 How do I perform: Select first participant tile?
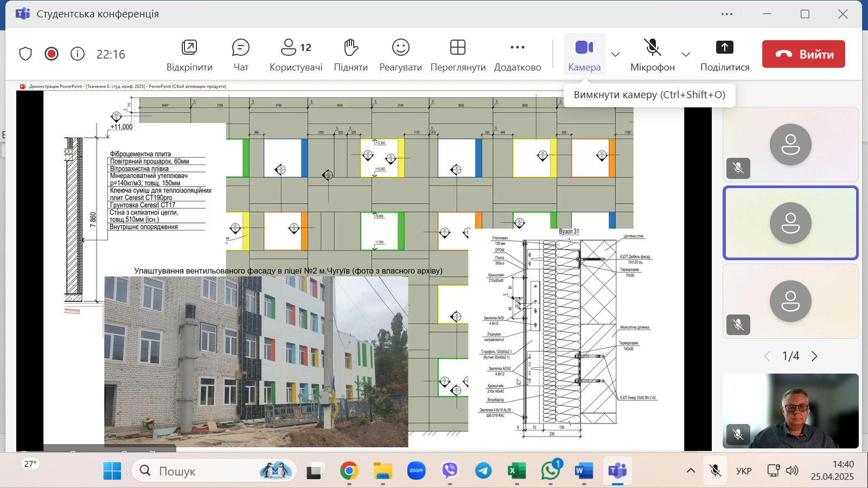(x=790, y=144)
